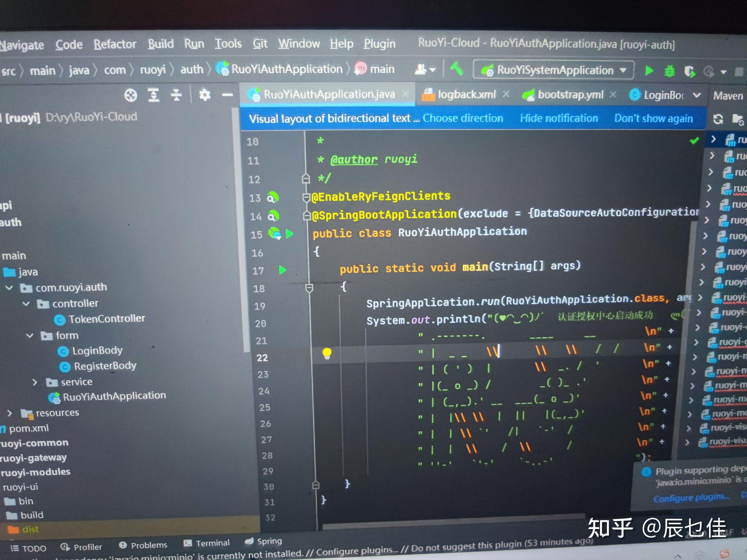Click the Build project hammer icon

tap(456, 69)
